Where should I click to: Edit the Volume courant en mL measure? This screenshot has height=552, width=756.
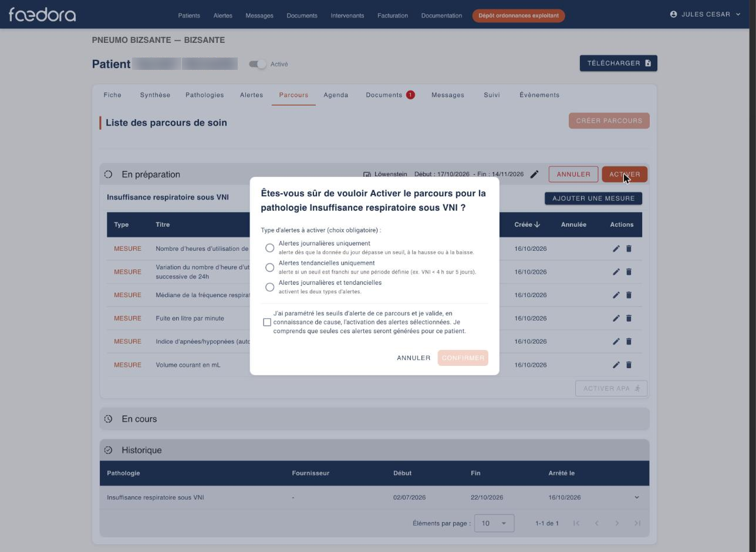coord(616,365)
